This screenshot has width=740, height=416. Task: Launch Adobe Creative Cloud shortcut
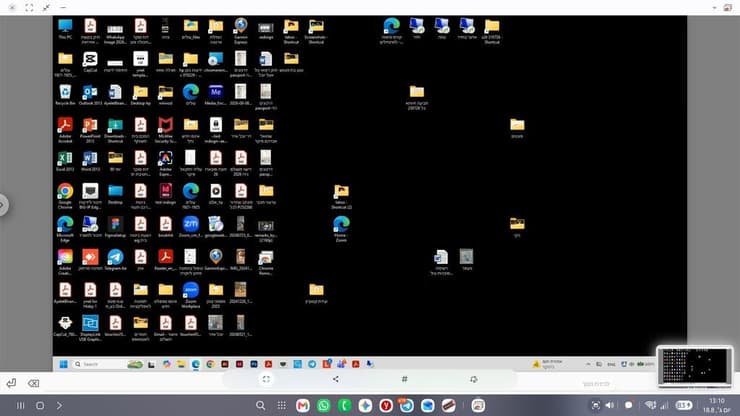click(x=65, y=262)
